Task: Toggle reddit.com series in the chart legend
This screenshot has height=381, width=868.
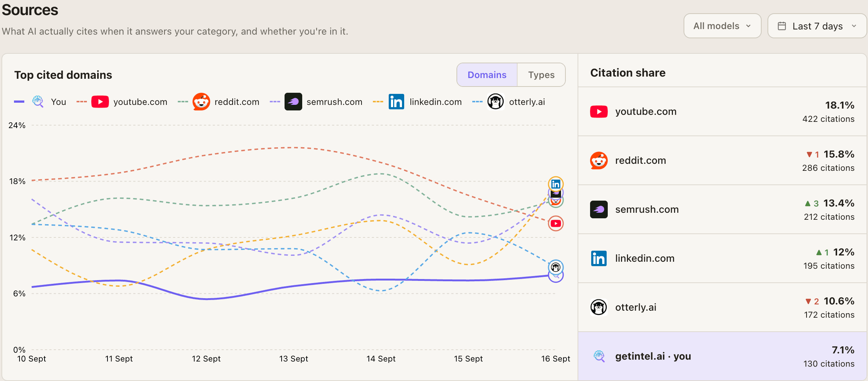Action: tap(219, 102)
